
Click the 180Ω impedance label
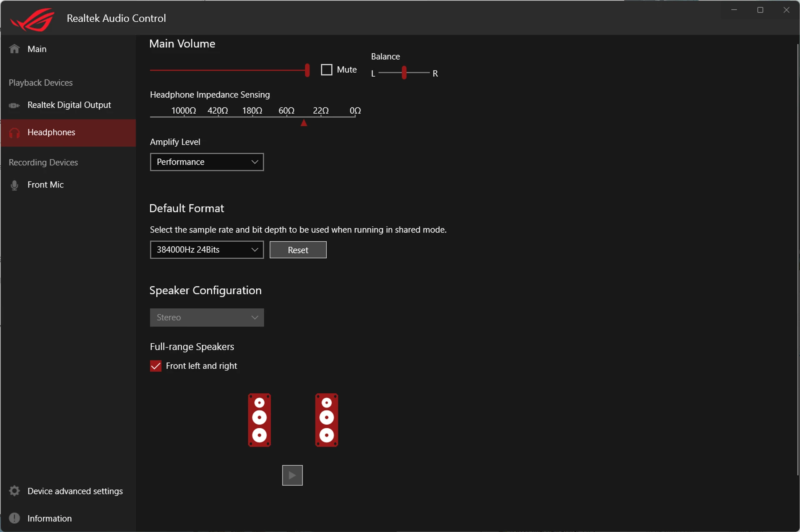pos(252,110)
